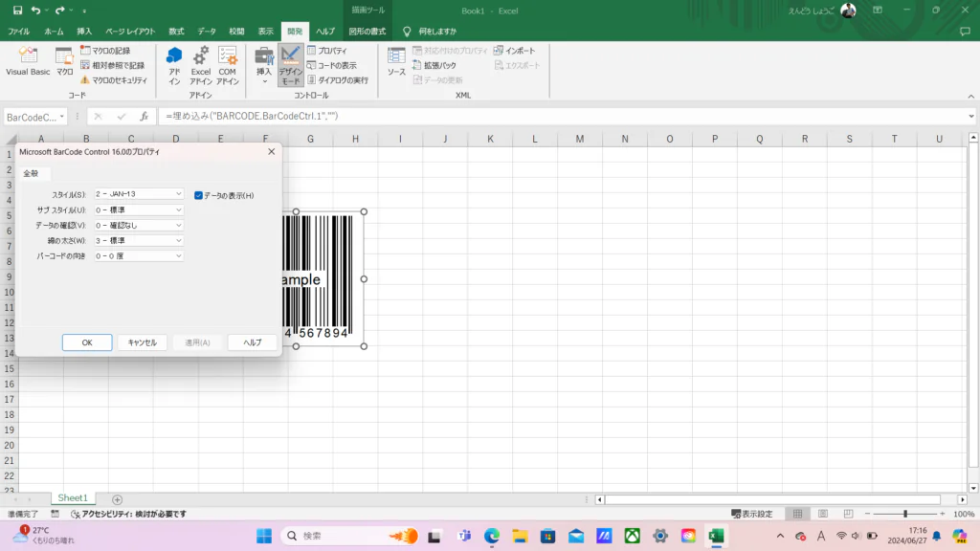Click 拡張パック in XML group
Viewport: 980px width, 551px height.
point(434,65)
